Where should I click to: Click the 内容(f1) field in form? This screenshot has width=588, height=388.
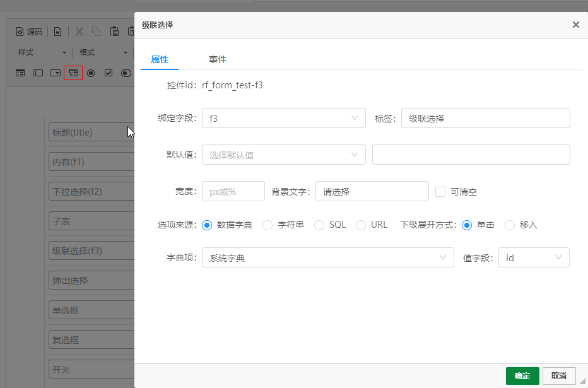point(91,162)
